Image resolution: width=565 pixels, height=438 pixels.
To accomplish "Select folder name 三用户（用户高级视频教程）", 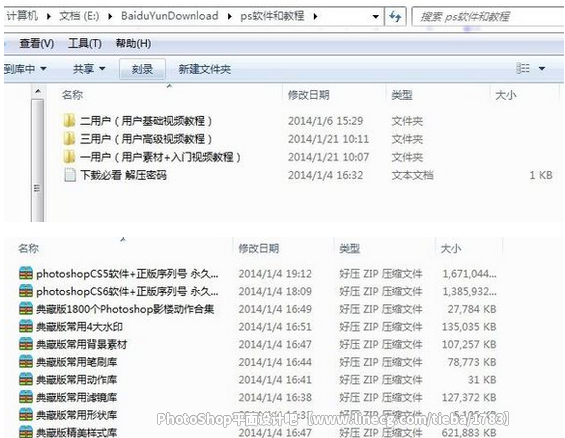I will click(x=146, y=139).
